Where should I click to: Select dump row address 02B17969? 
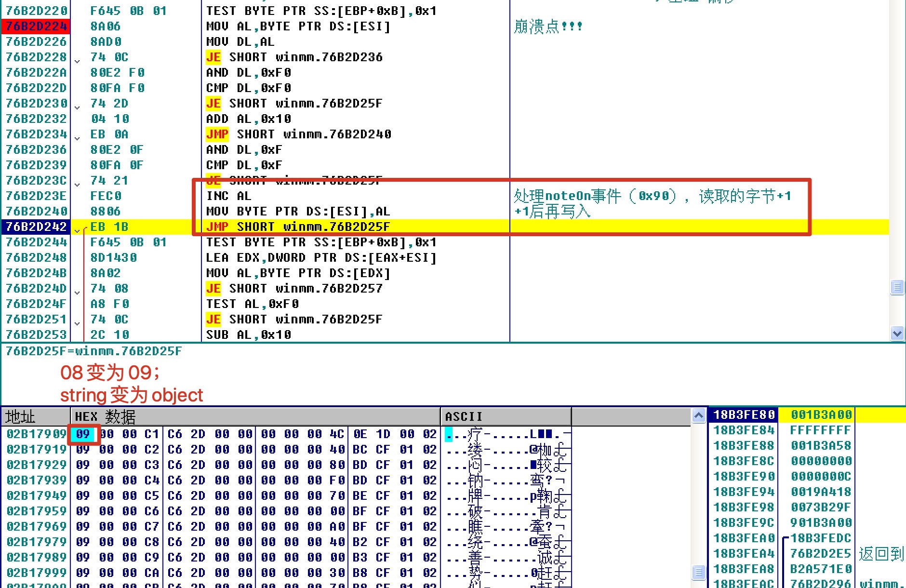click(36, 527)
